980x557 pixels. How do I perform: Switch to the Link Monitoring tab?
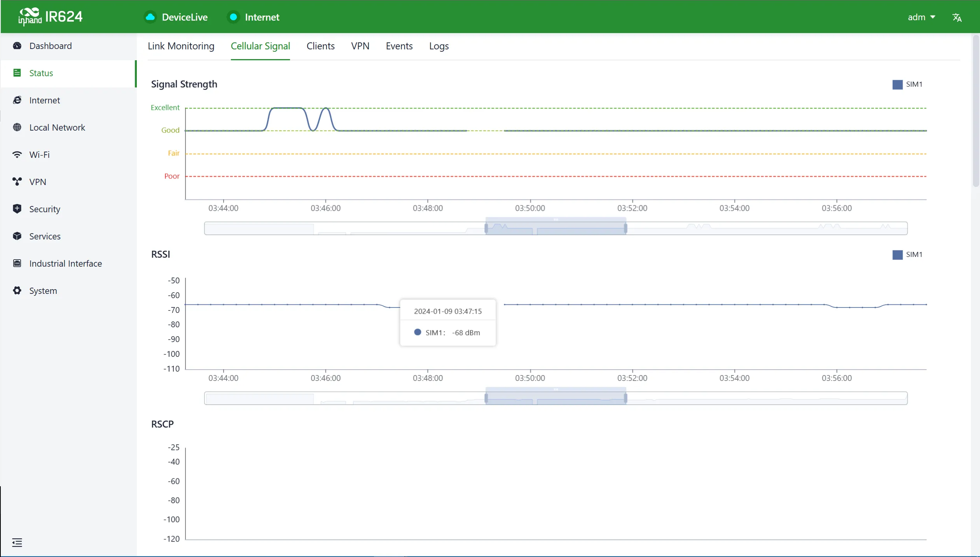pos(181,46)
